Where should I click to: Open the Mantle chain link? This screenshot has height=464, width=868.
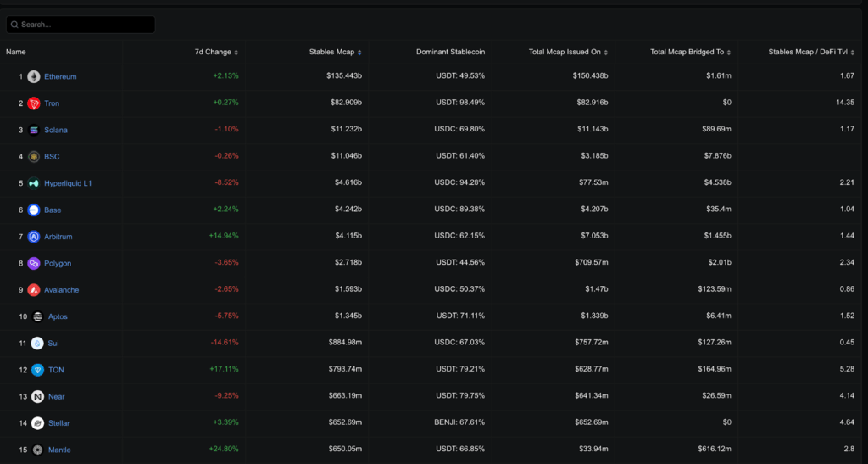point(59,450)
